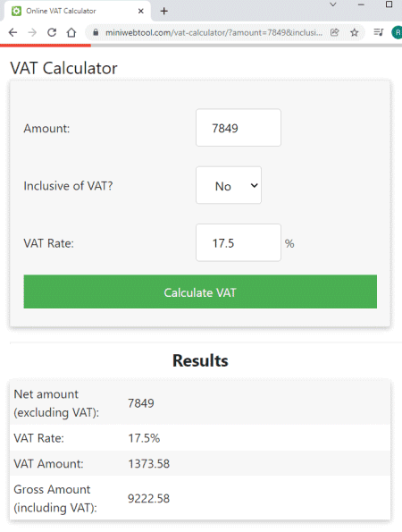Click the browser forward arrow

tap(32, 32)
